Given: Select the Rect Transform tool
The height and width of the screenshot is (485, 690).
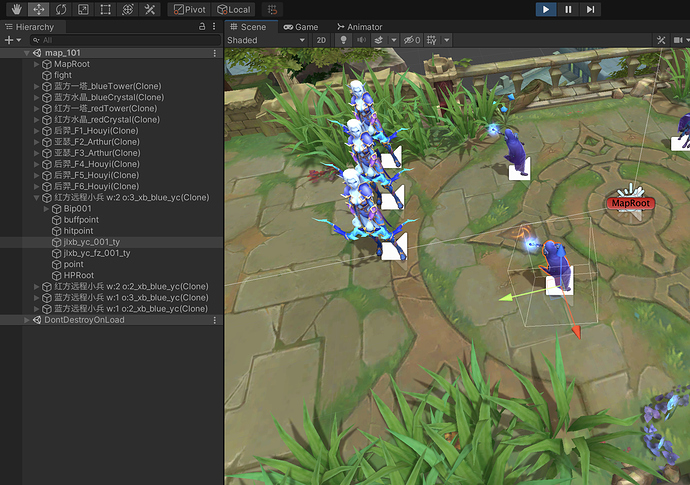Looking at the screenshot, I should [x=105, y=9].
